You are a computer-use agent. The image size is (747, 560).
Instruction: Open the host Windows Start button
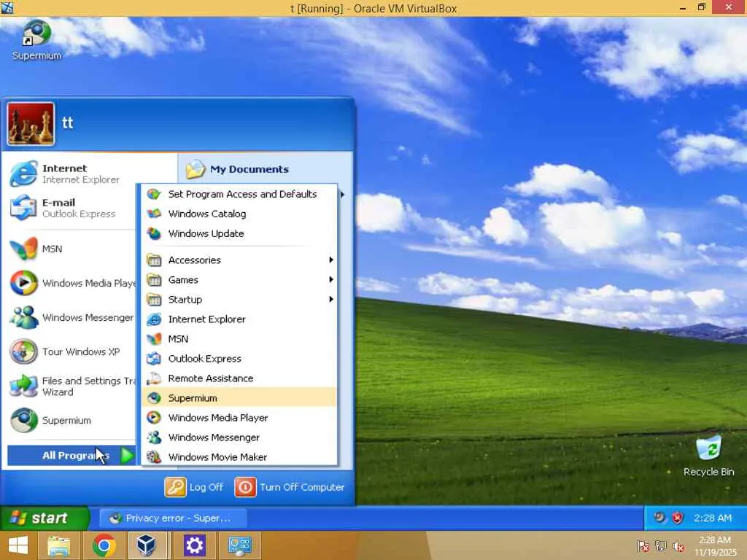coord(18,545)
